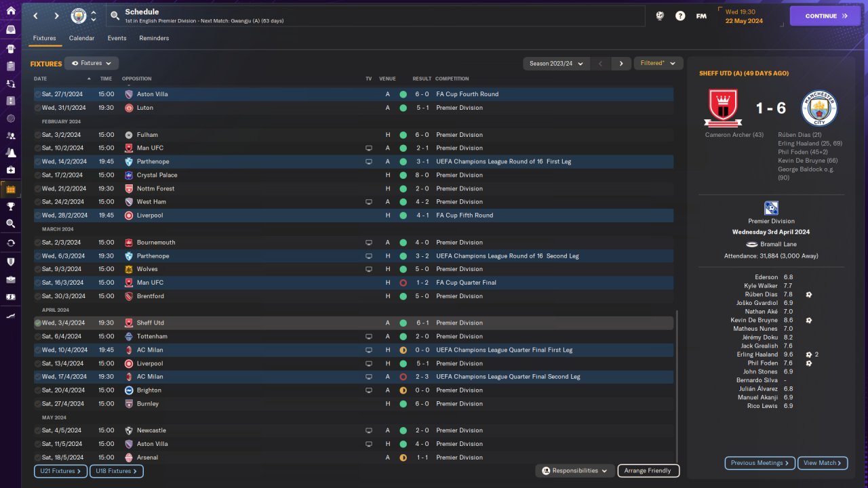Viewport: 868px width, 488px height.
Task: Sort fixtures by the Date column header
Action: 41,79
